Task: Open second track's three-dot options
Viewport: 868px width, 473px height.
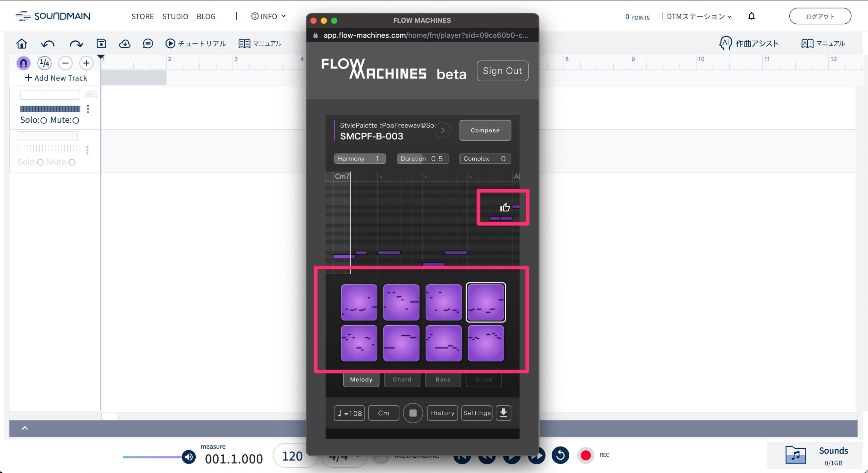Action: [87, 150]
